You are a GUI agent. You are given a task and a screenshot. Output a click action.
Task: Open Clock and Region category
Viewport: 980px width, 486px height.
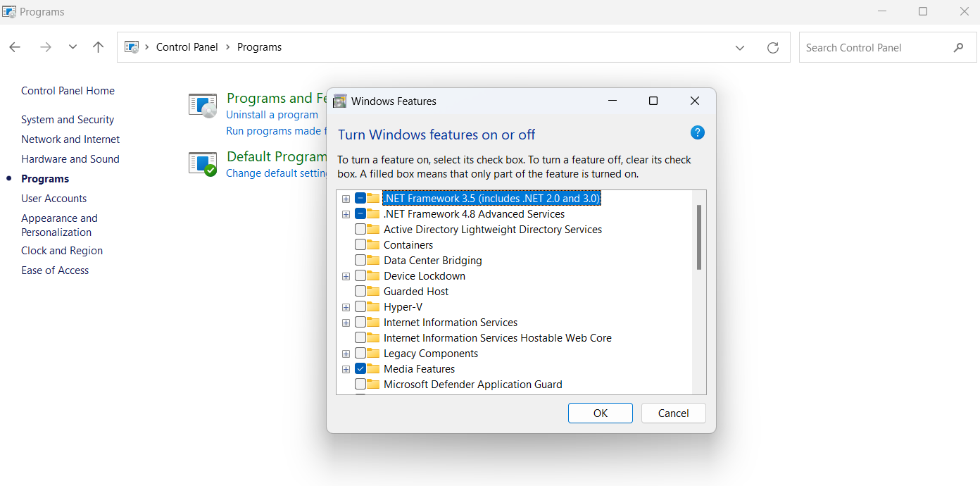tap(62, 251)
